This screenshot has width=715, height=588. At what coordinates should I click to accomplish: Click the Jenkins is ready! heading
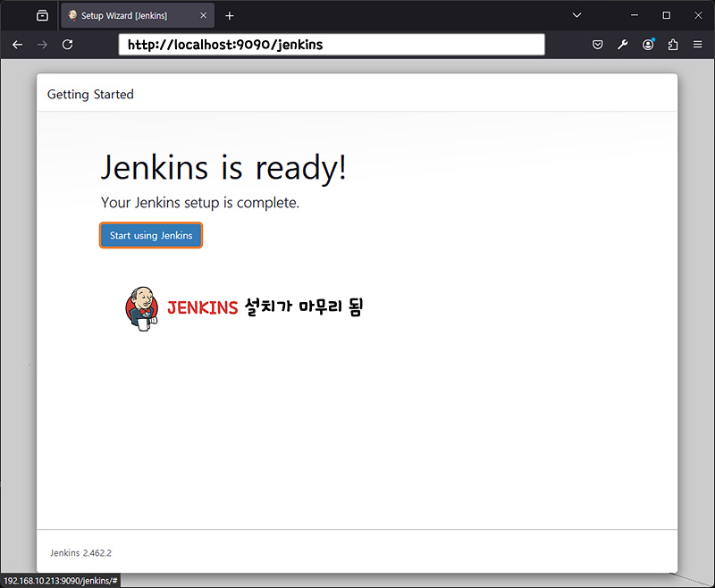[x=223, y=168]
